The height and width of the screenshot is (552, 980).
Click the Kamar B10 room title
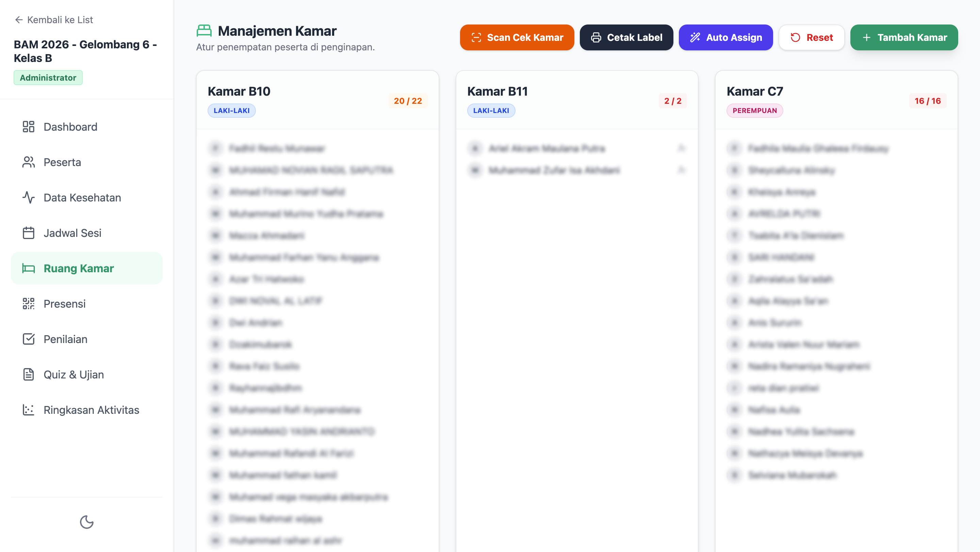(x=239, y=91)
